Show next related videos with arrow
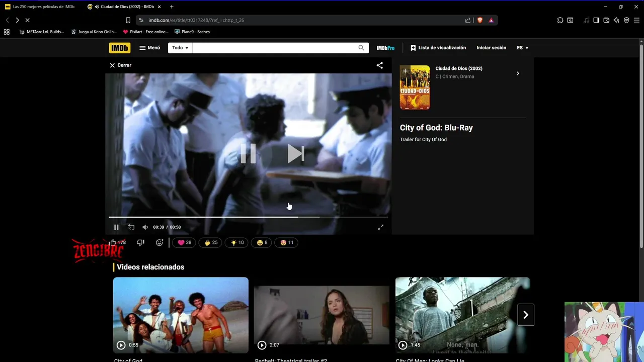This screenshot has height=362, width=644. (x=526, y=315)
